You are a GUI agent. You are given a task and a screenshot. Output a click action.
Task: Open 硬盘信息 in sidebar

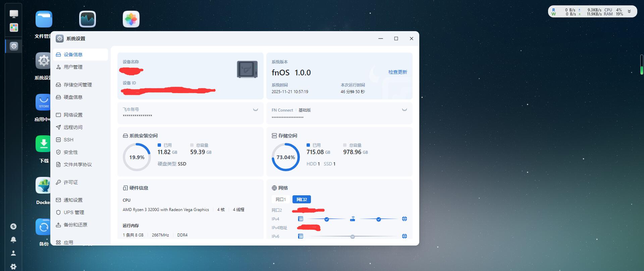click(80, 97)
